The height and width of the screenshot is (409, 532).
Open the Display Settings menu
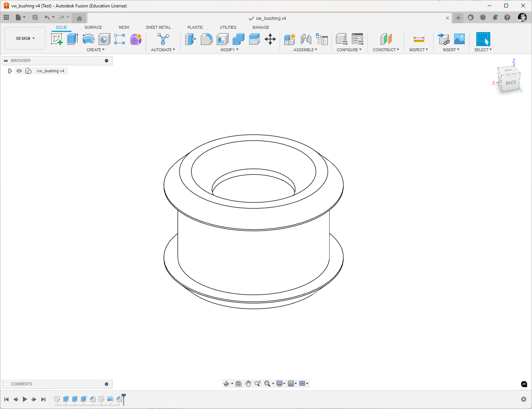click(281, 384)
